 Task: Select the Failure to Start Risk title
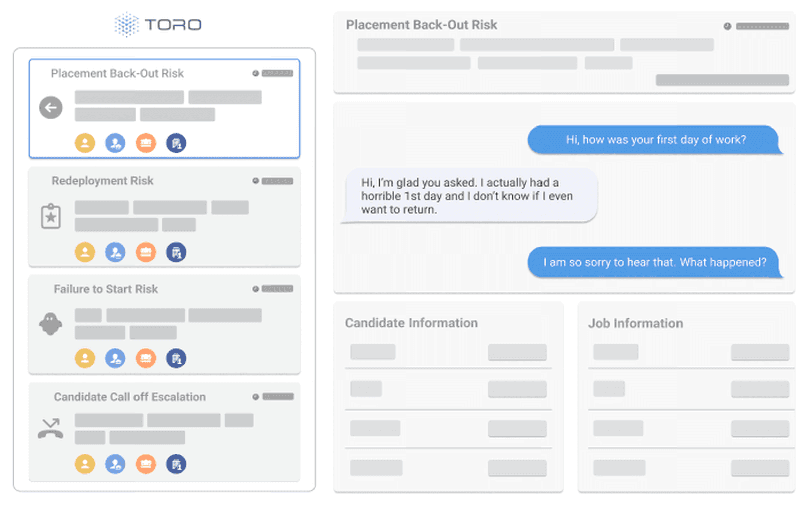(x=105, y=289)
